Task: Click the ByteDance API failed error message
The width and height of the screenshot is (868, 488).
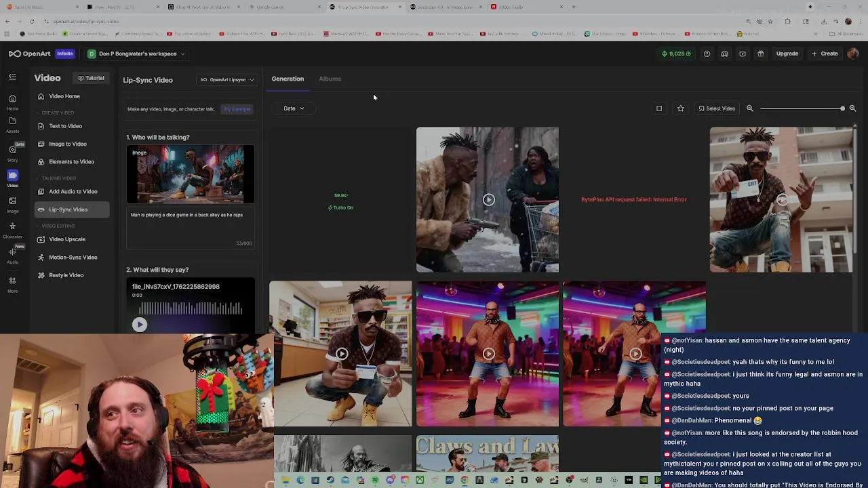Action: [634, 199]
